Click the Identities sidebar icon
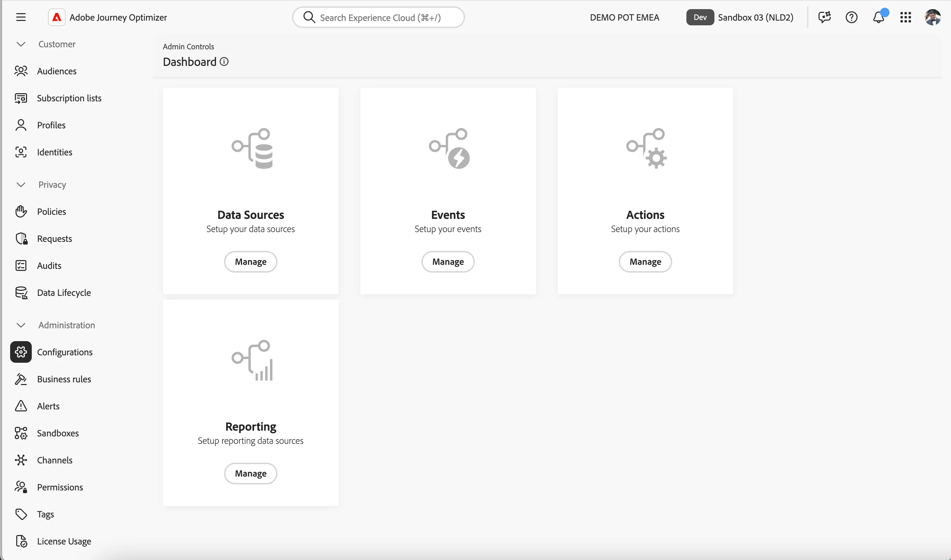This screenshot has height=560, width=951. pyautogui.click(x=21, y=152)
